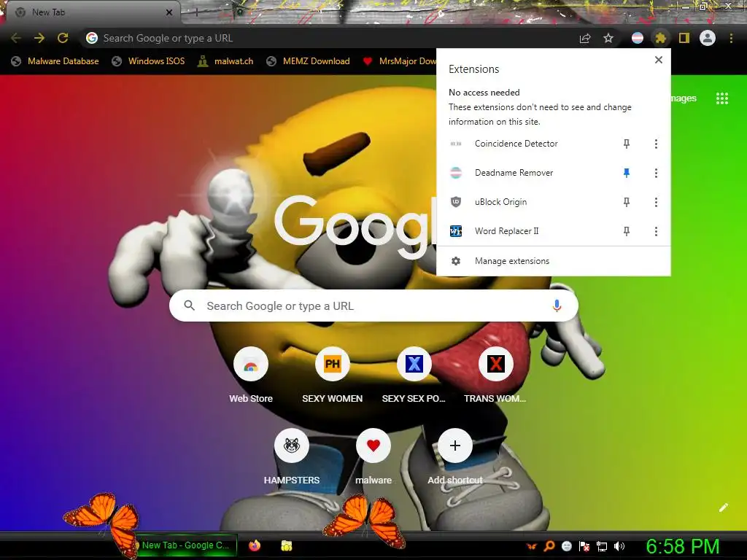Viewport: 747px width, 560px height.
Task: Open the flag with red X tray icon
Action: (x=584, y=546)
